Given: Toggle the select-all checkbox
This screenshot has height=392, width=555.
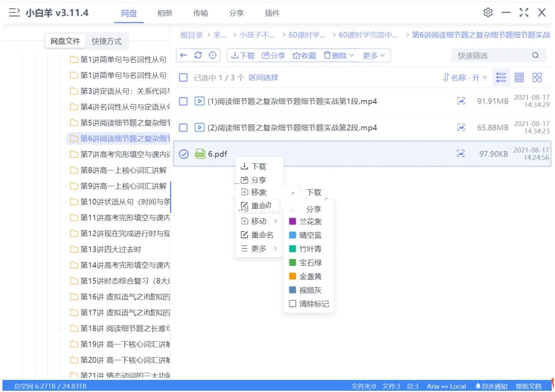Looking at the screenshot, I should [183, 77].
